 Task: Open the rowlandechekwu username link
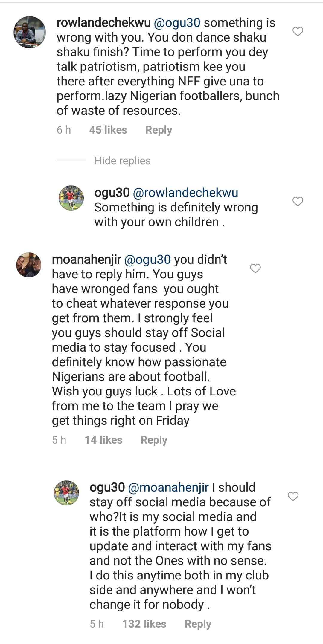point(103,23)
